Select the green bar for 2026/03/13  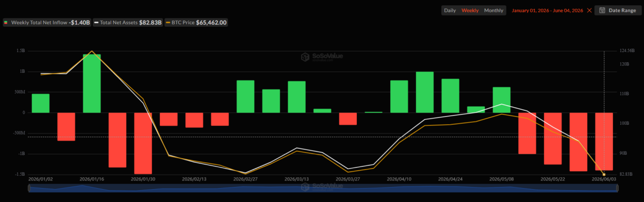pos(297,97)
